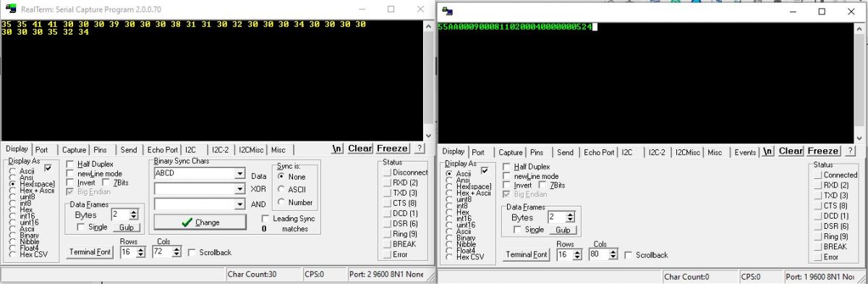Open the I2C-2 tab in right window

point(657,152)
